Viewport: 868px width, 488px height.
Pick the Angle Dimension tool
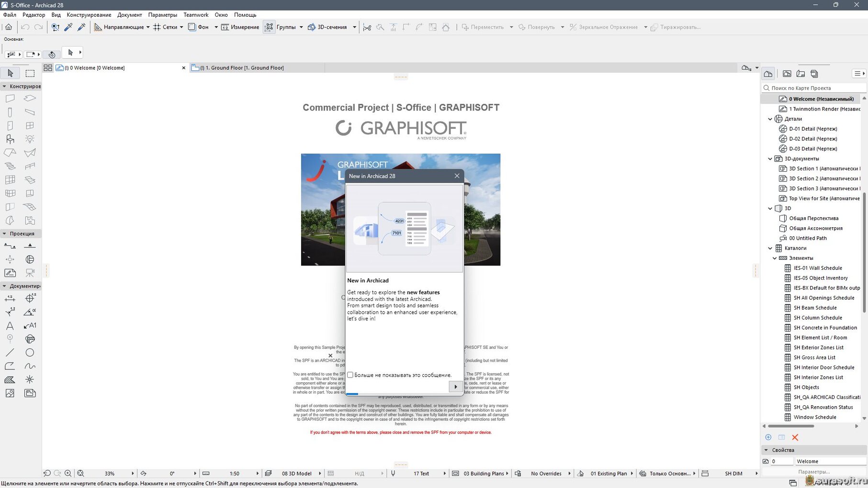(x=30, y=312)
